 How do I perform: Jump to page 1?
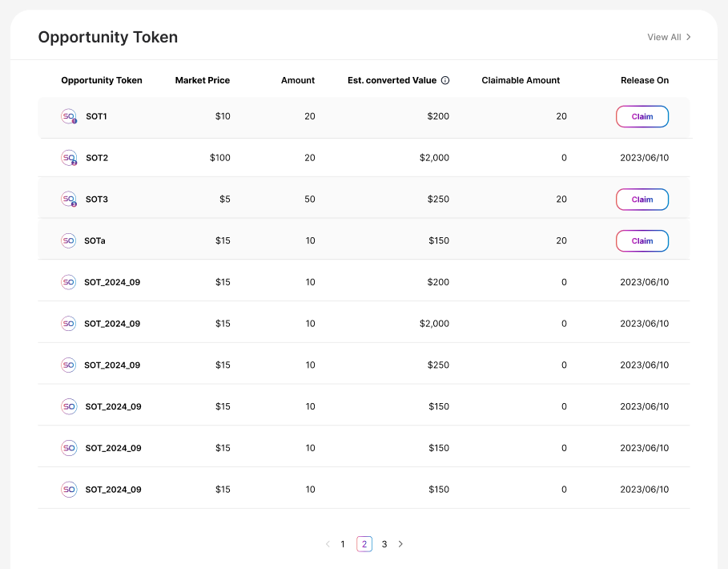343,544
